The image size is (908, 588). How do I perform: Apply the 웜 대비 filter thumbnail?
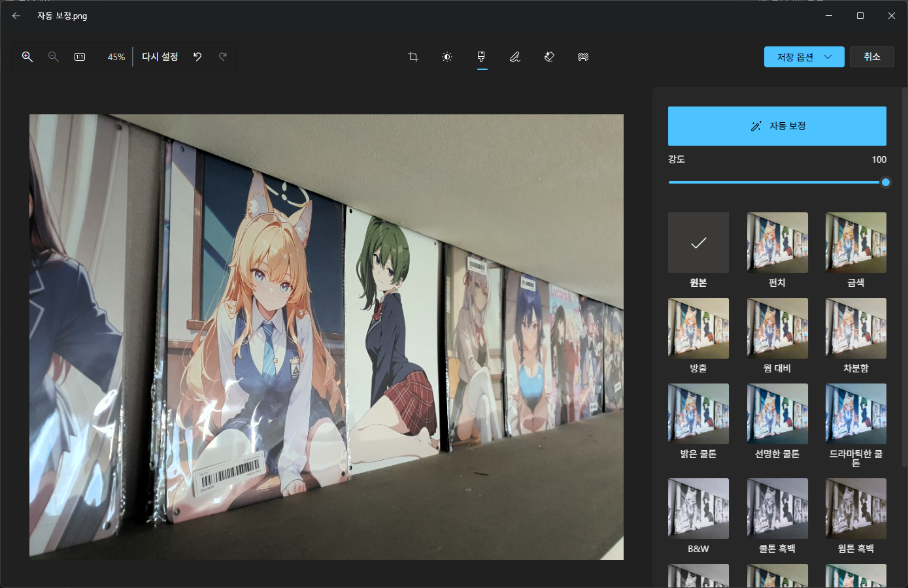(x=777, y=328)
